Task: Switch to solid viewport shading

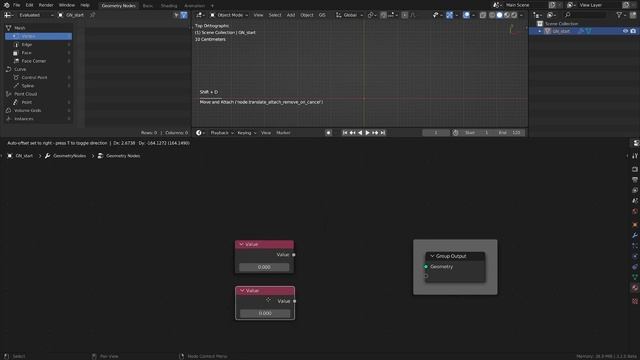Action: (500, 15)
